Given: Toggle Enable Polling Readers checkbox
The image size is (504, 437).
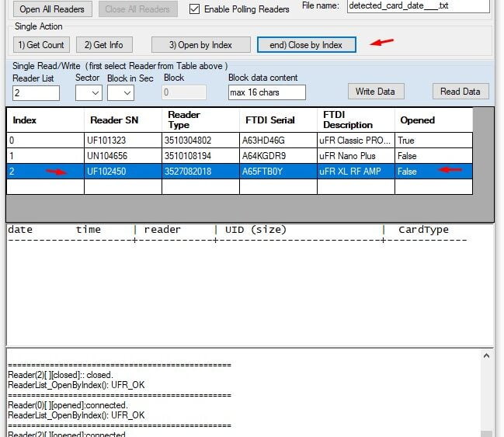Looking at the screenshot, I should (194, 9).
